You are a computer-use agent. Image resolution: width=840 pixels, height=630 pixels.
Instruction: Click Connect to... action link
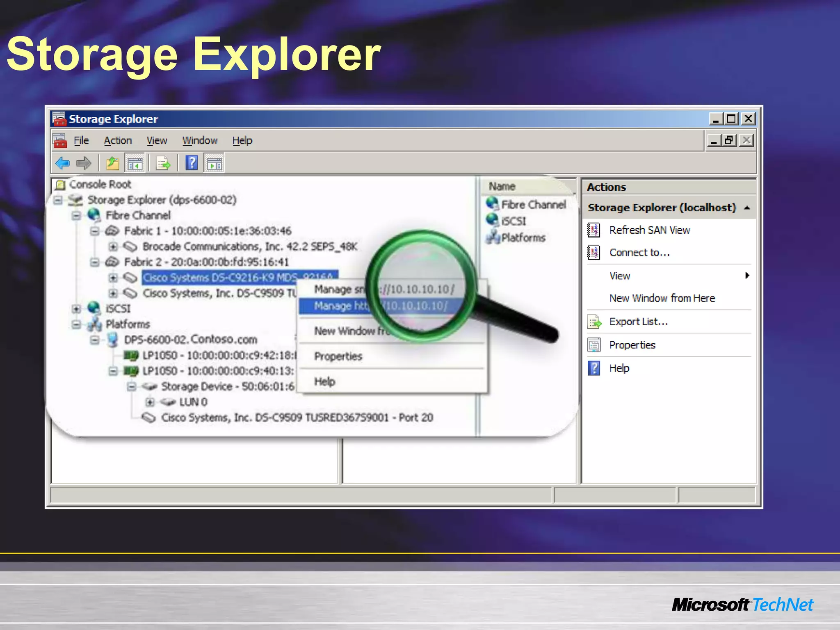tap(639, 253)
